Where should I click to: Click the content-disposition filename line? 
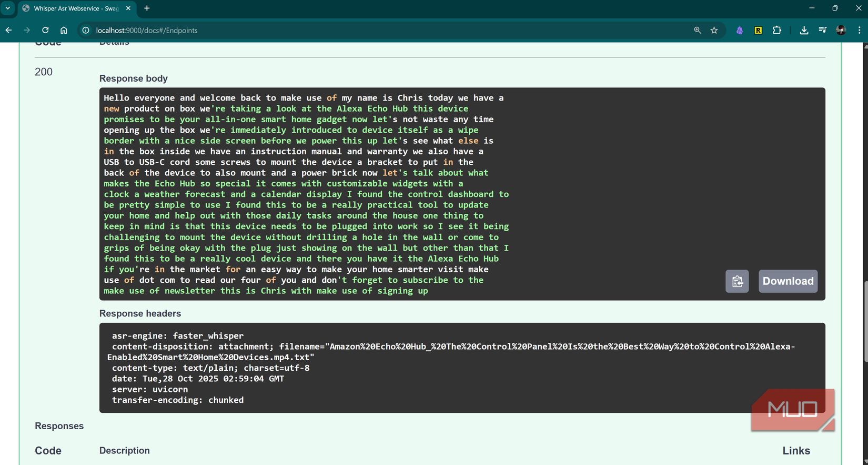(451, 352)
